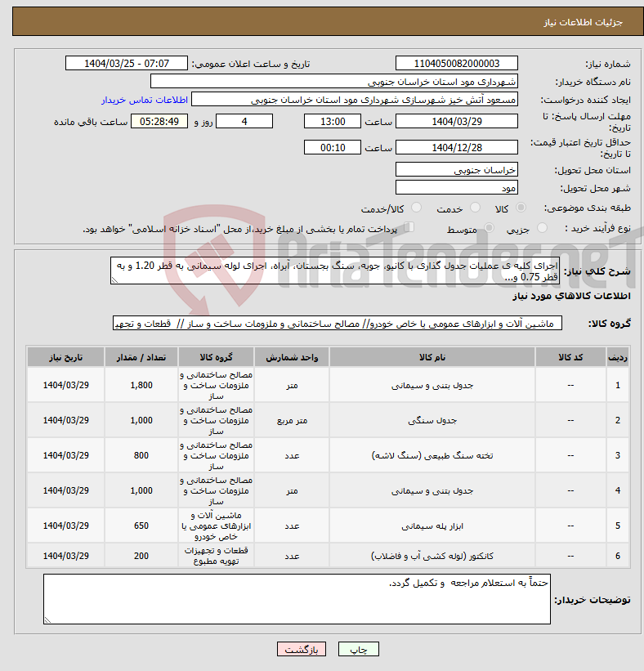
Task: Click the announcement date field 1404/03/25 - 07:07
Action: [x=126, y=63]
